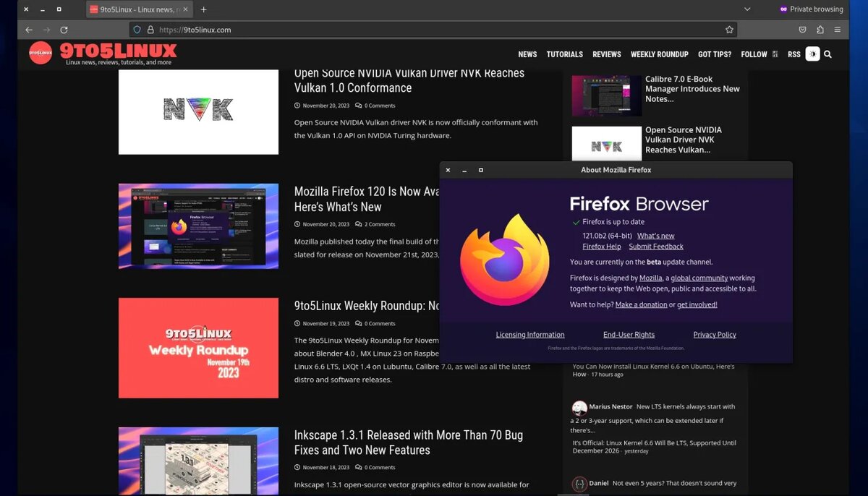Click the Weekly Roundup red thumbnail
Image resolution: width=868 pixels, height=496 pixels.
pos(198,348)
